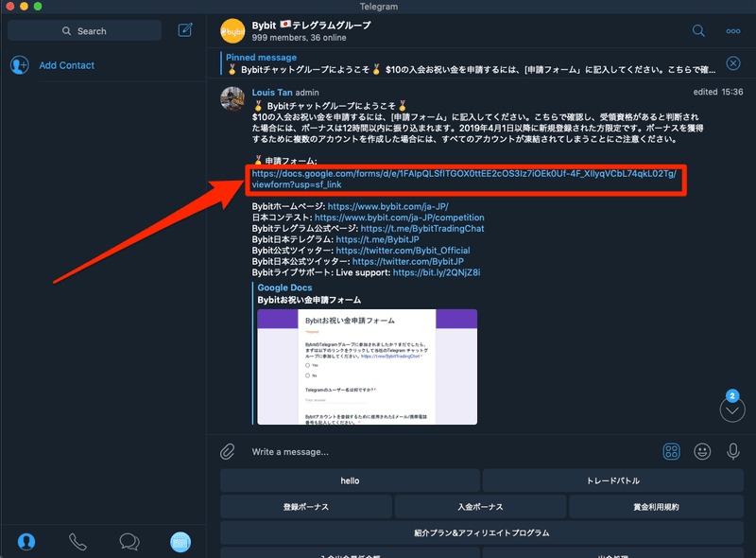The image size is (756, 558).
Task: Open the t.me/BybitJP link
Action: (377, 239)
